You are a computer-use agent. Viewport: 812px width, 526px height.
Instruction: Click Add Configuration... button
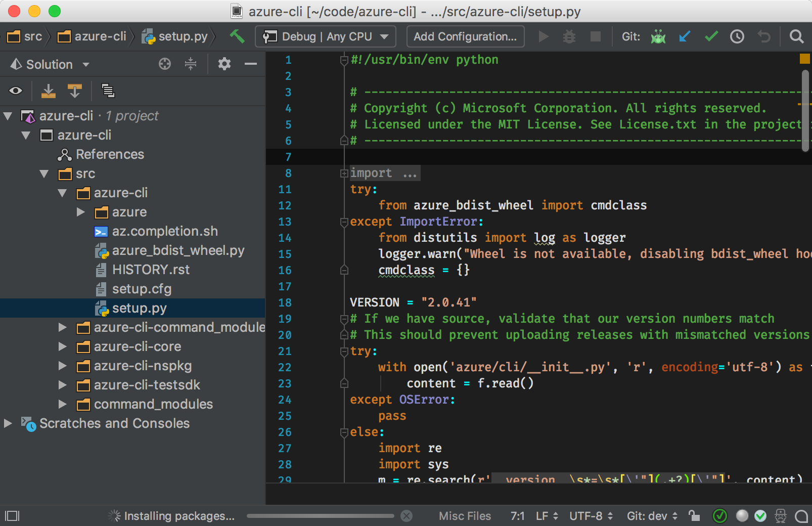pyautogui.click(x=465, y=36)
